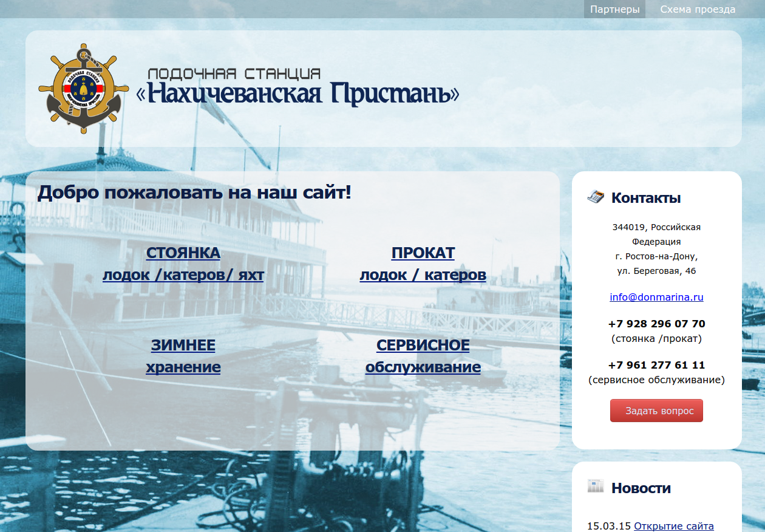
Task: Click the phone number +7 961 277 61 11
Action: pos(656,365)
